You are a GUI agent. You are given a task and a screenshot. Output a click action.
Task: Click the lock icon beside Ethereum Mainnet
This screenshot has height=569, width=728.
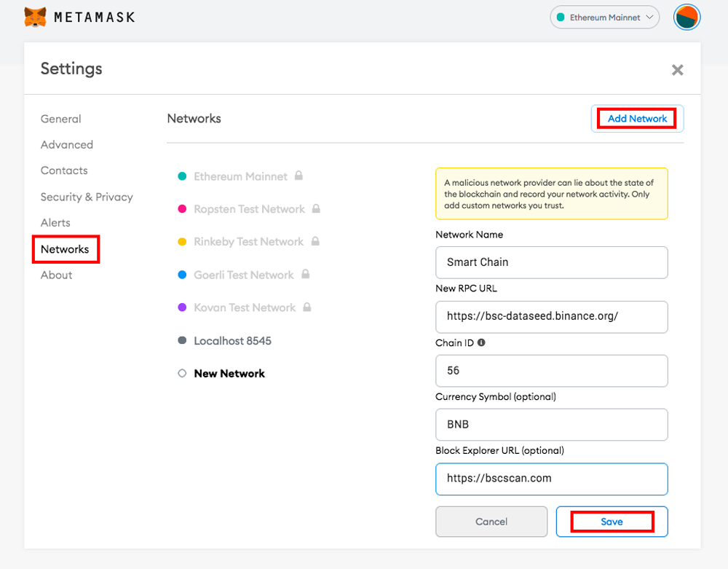tap(298, 176)
